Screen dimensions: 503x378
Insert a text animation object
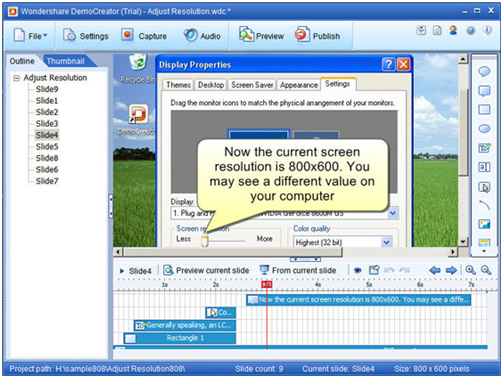click(x=484, y=148)
